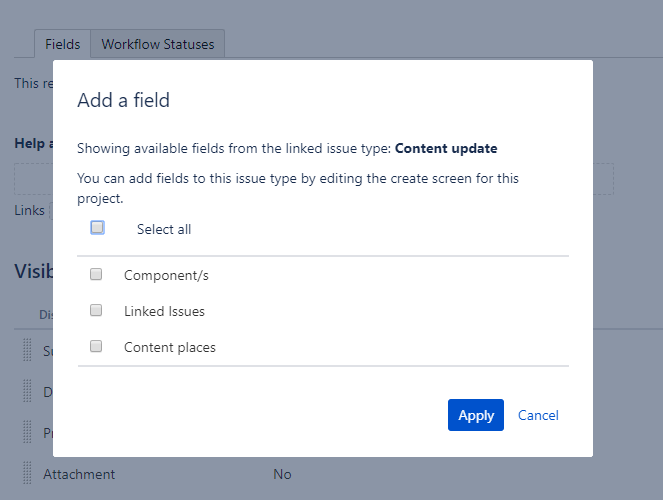This screenshot has width=663, height=500.
Task: Switch to the Fields tab
Action: point(63,44)
